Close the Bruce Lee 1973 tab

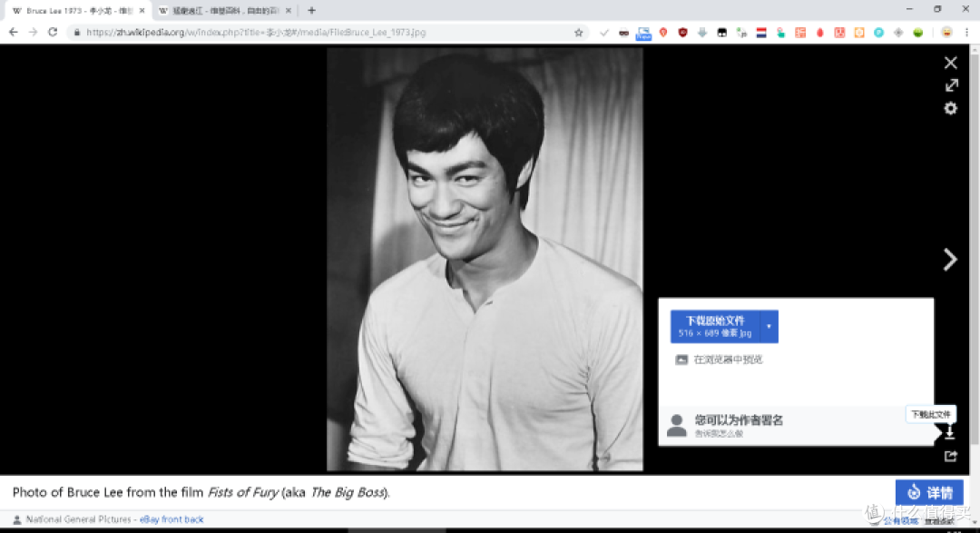click(x=142, y=11)
